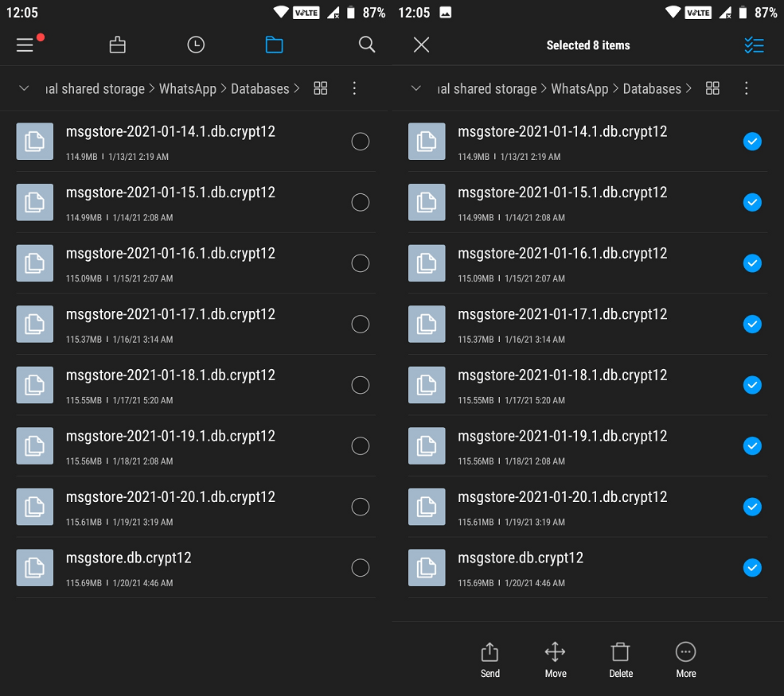Image resolution: width=784 pixels, height=696 pixels.
Task: Tap VoLTE indicator in left status bar
Action: [306, 13]
